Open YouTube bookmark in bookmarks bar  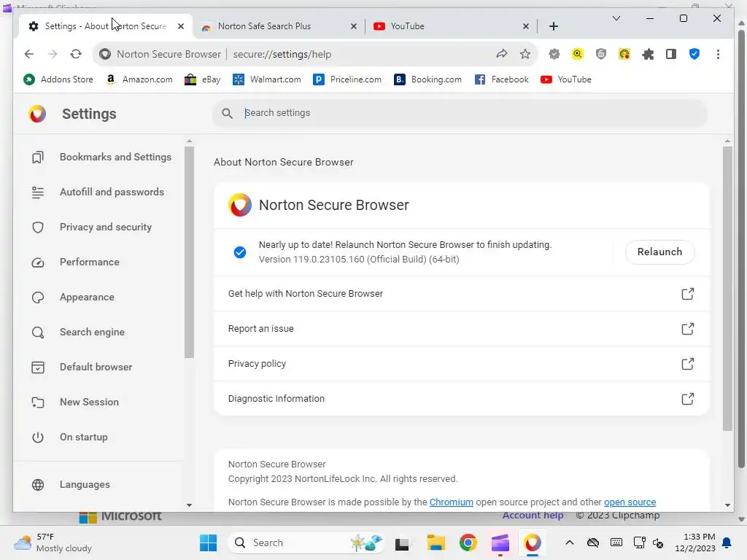(x=566, y=79)
